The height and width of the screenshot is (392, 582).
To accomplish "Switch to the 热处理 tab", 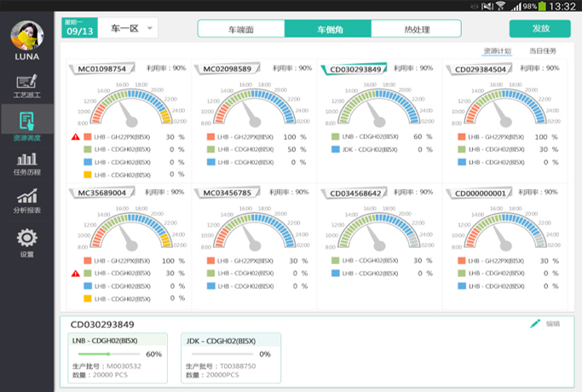I will pyautogui.click(x=415, y=29).
